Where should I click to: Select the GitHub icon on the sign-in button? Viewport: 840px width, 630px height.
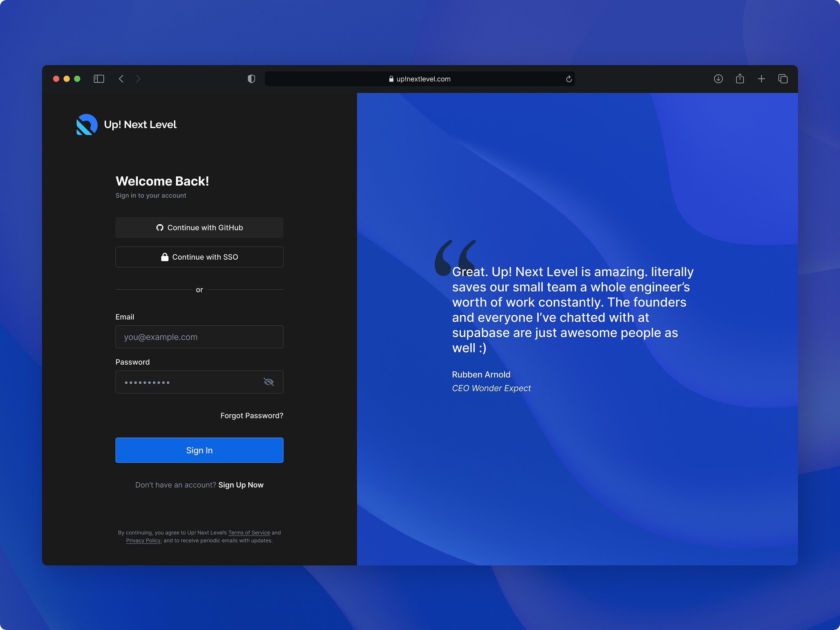point(161,227)
